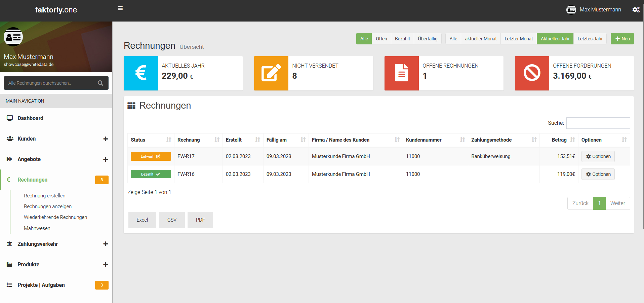Image resolution: width=644 pixels, height=303 pixels.
Task: Click the red prohibited icon tile
Action: 532,73
